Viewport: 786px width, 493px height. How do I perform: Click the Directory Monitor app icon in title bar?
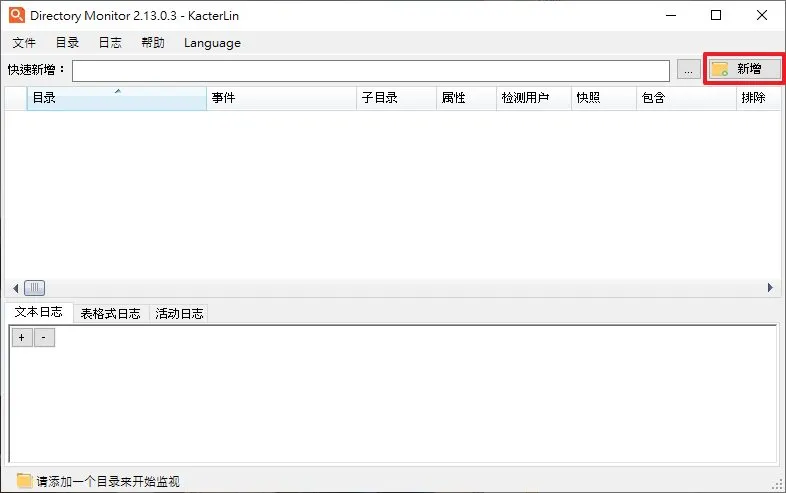[x=17, y=15]
